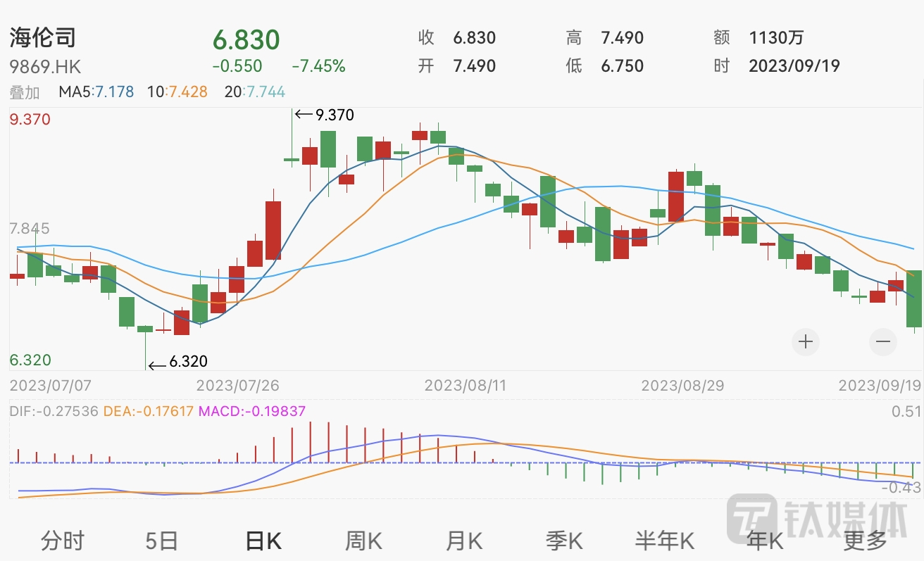This screenshot has height=561, width=924.
Task: Tap the MA 10 orange indicator label
Action: 177,92
